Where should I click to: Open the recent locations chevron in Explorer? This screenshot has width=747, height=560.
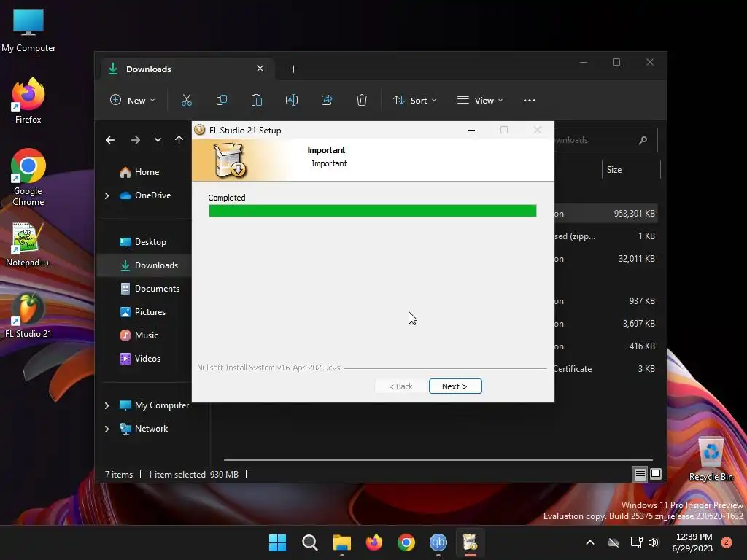(158, 140)
